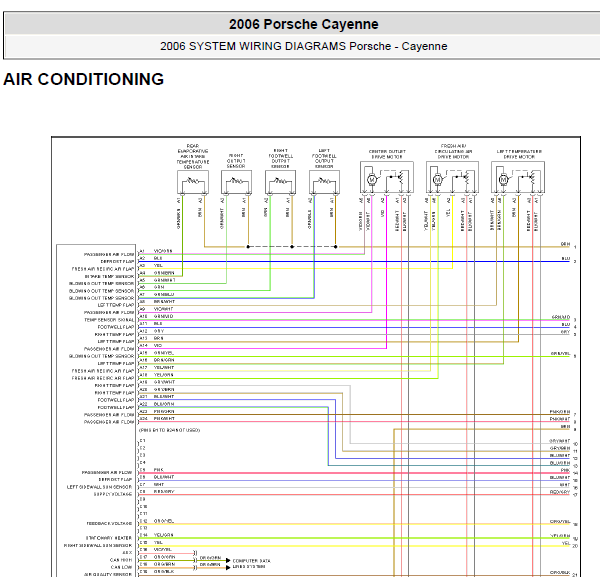The height and width of the screenshot is (577, 600).
Task: Click the CAN High arrowhead to Computer Data
Action: tap(228, 561)
